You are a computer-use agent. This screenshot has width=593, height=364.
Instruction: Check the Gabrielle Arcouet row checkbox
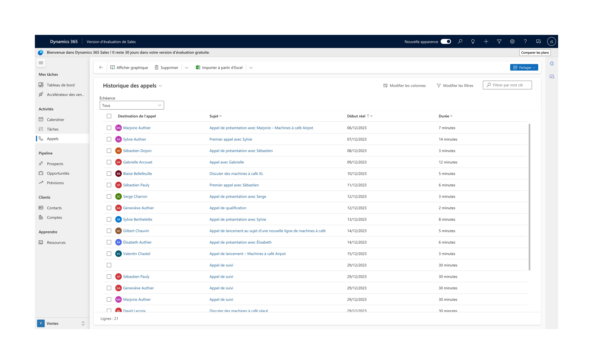coord(109,162)
